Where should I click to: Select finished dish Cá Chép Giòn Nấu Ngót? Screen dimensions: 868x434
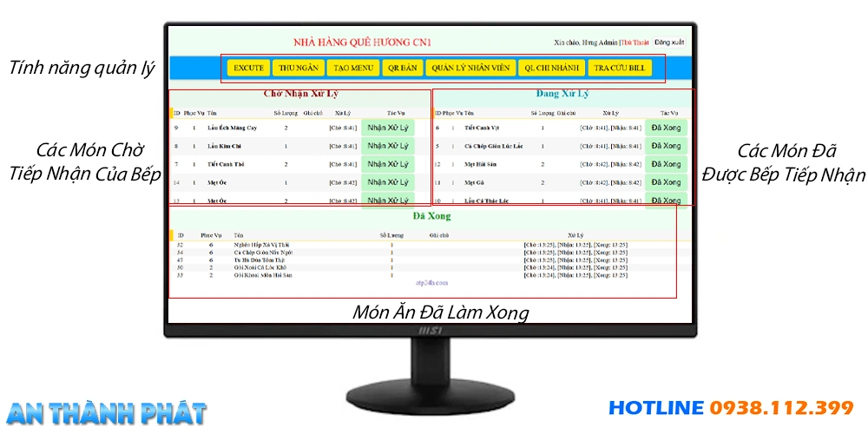click(263, 253)
